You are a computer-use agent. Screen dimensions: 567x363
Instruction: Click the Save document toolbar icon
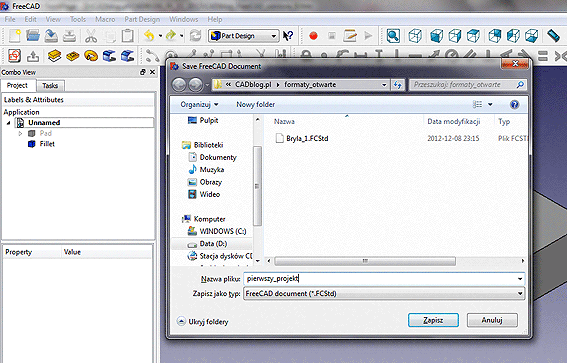[x=51, y=36]
